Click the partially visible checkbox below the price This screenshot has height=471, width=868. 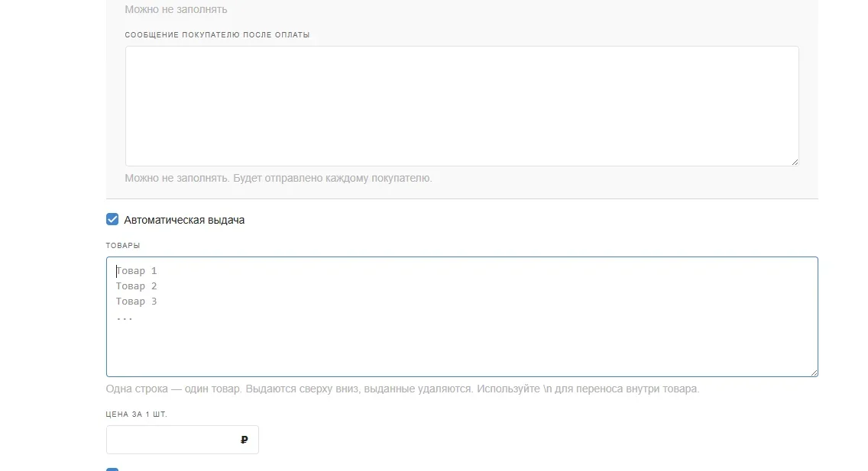click(x=112, y=469)
